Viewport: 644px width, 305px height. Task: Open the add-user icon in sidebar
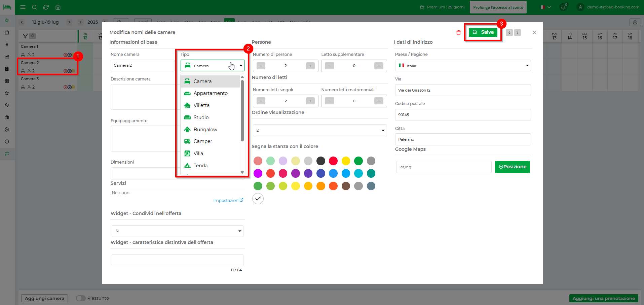(x=7, y=105)
